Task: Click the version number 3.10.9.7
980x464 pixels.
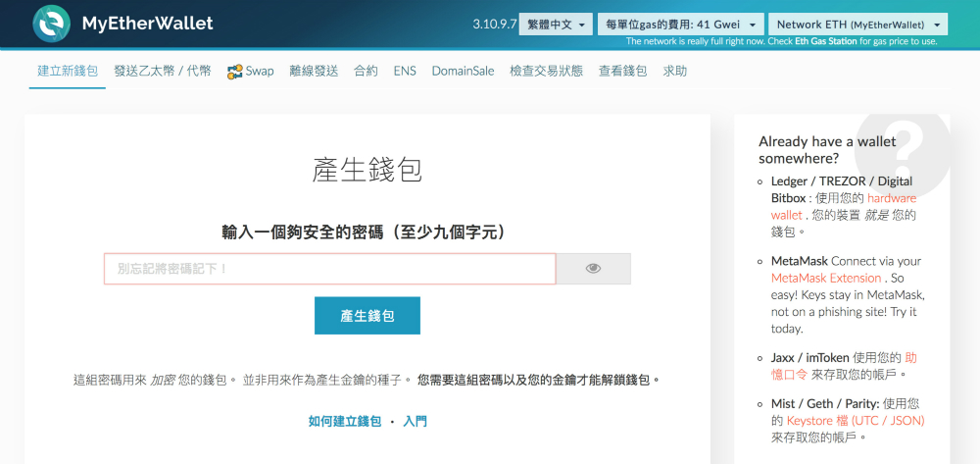Action: coord(494,25)
